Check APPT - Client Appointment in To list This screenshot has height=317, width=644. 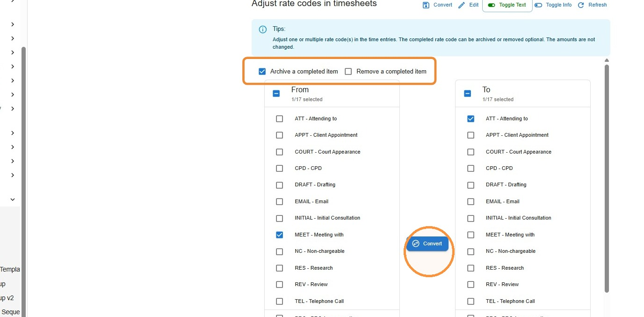click(471, 135)
